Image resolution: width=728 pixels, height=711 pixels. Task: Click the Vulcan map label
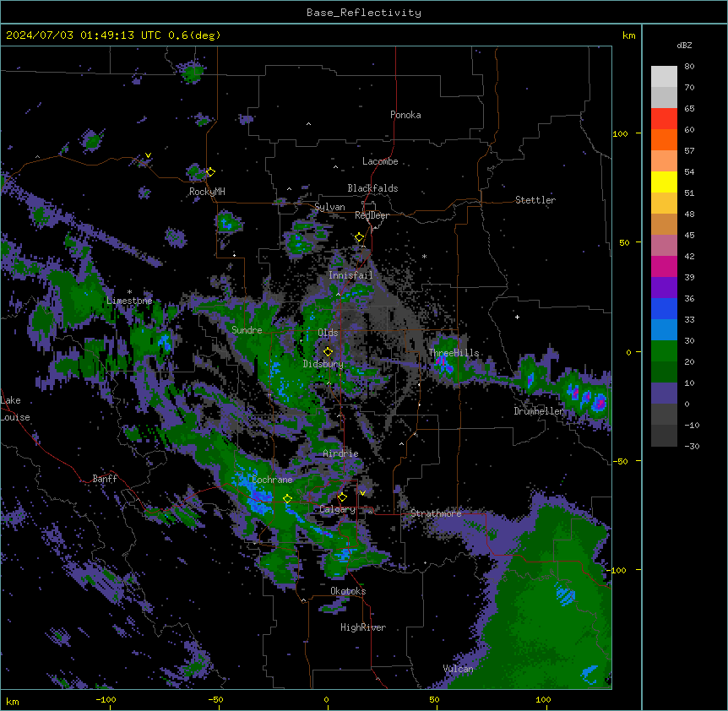(458, 669)
